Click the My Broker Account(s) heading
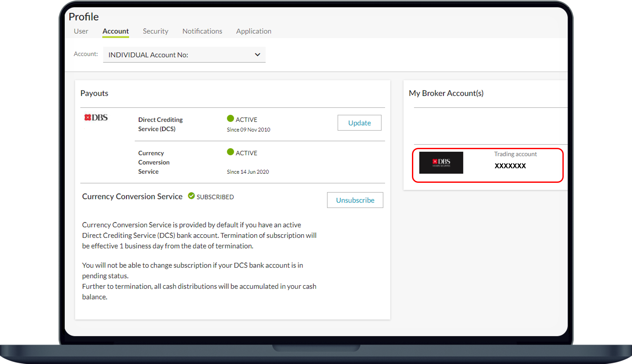 pyautogui.click(x=446, y=93)
